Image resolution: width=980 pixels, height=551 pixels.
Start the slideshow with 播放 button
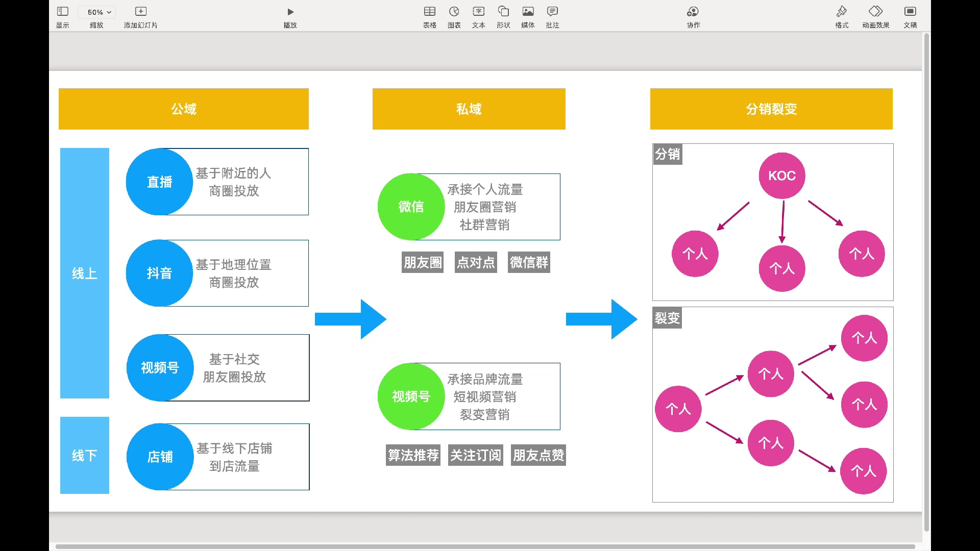(x=290, y=12)
